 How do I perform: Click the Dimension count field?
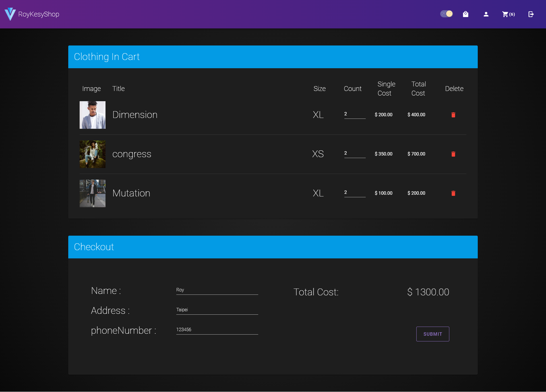coord(355,114)
